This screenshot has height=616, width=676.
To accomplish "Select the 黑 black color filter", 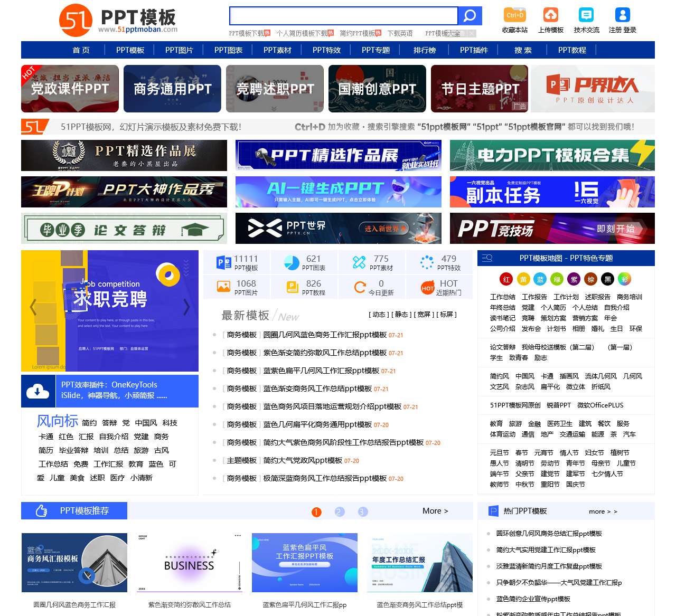I will (x=608, y=279).
